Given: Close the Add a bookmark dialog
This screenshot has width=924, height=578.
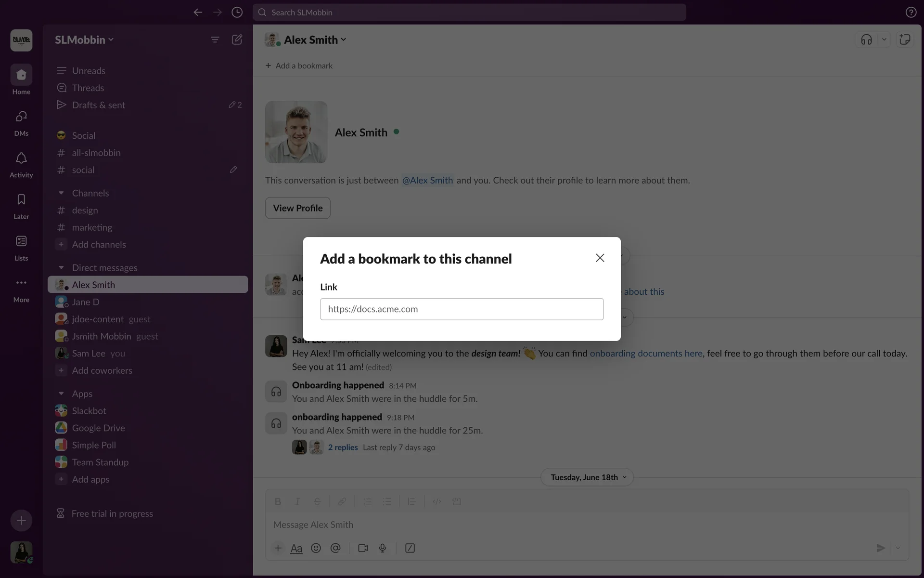Looking at the screenshot, I should (x=600, y=258).
